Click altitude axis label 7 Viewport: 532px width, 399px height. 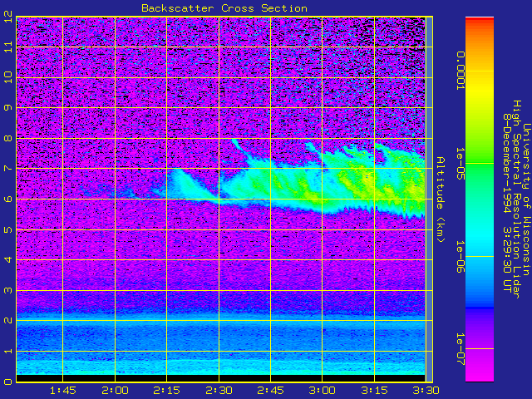click(8, 168)
